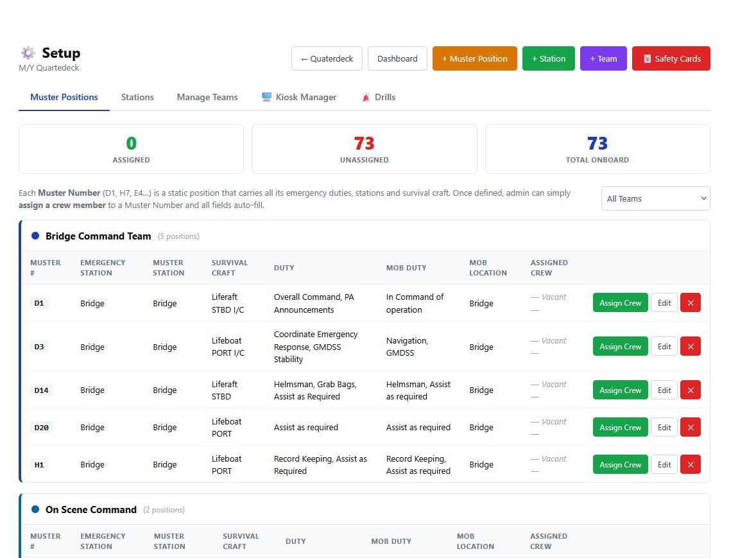Click the Total Onboard count card
This screenshot has width=756, height=558.
tap(597, 149)
